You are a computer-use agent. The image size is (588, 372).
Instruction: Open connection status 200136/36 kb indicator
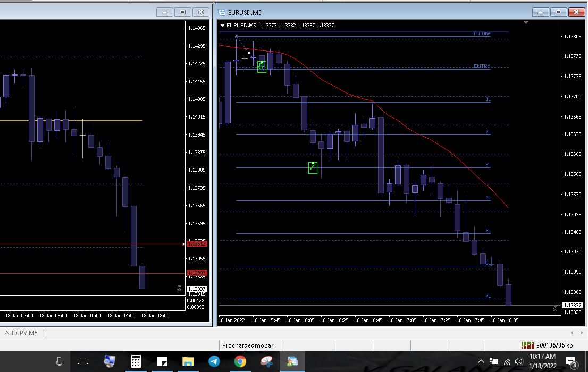pyautogui.click(x=548, y=345)
